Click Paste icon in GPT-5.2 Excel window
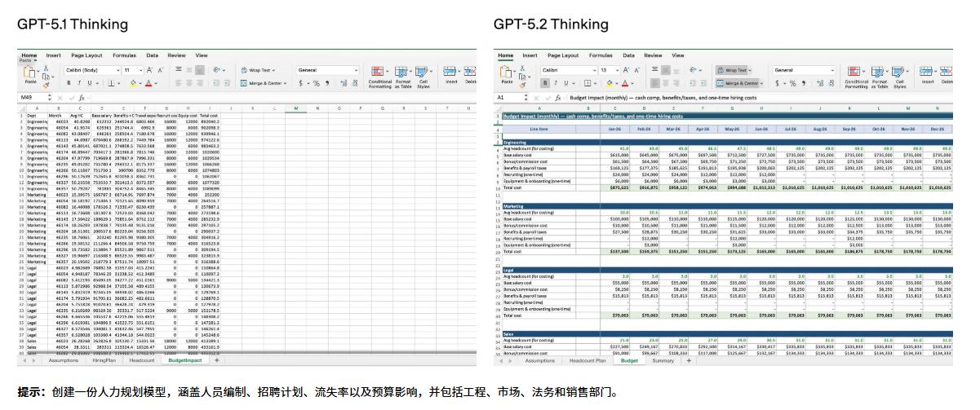 (x=507, y=72)
